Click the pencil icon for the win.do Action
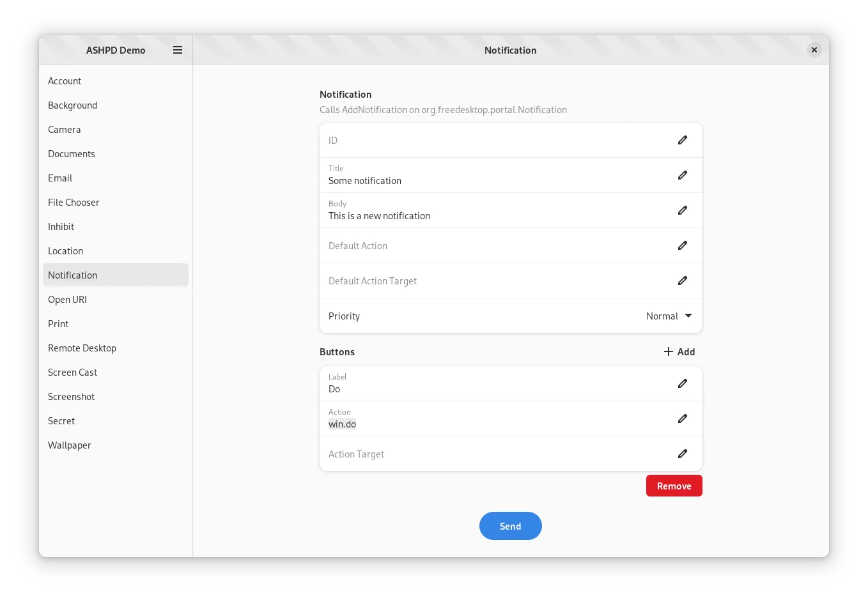 [x=683, y=419]
